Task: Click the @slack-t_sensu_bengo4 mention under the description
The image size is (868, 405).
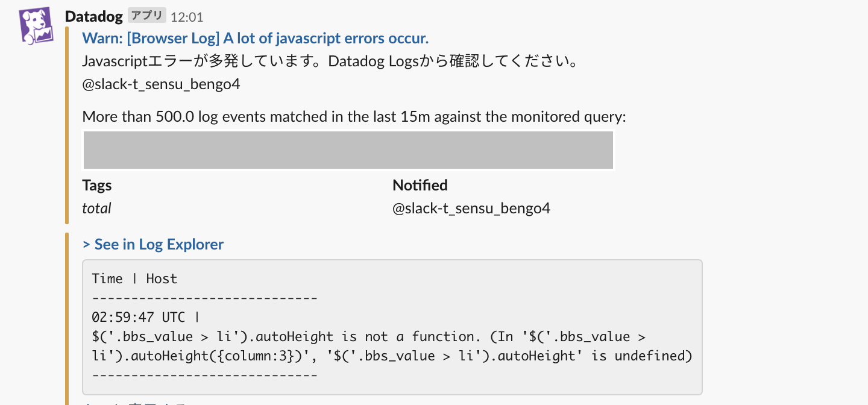Action: click(161, 84)
